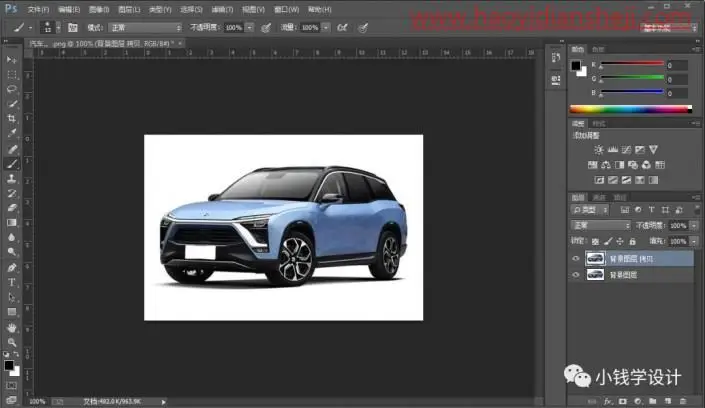Open the 窗口(W) menu

pyautogui.click(x=286, y=9)
